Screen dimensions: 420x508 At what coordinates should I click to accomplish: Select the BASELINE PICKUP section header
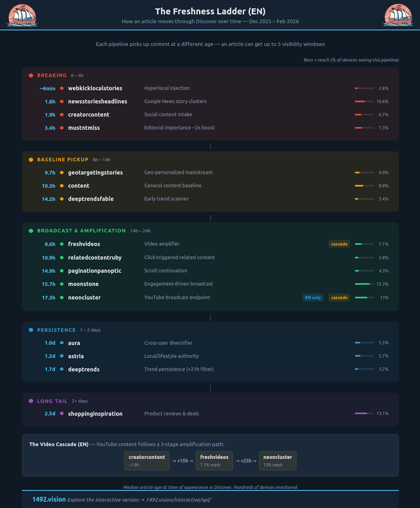[x=63, y=159]
